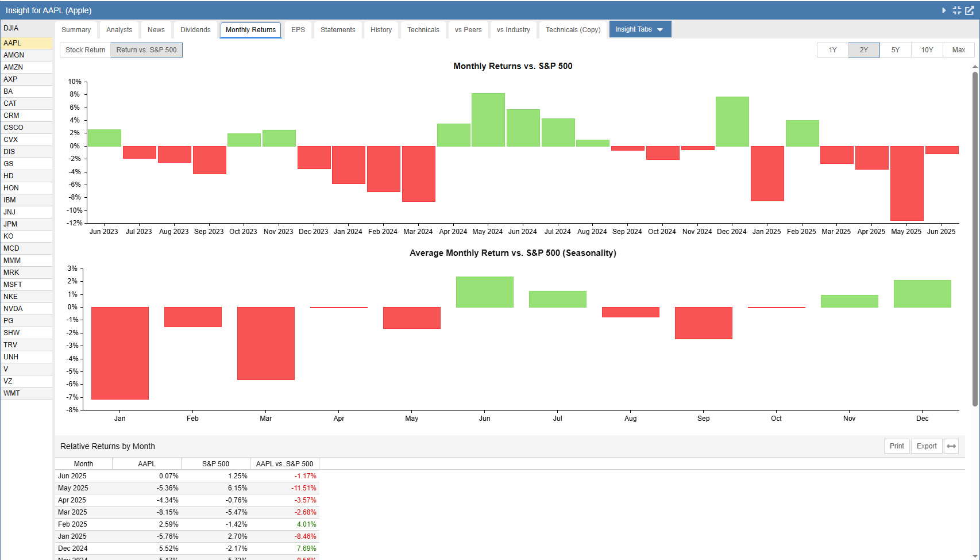Select AAPL in the ticker list
980x560 pixels.
pos(26,43)
